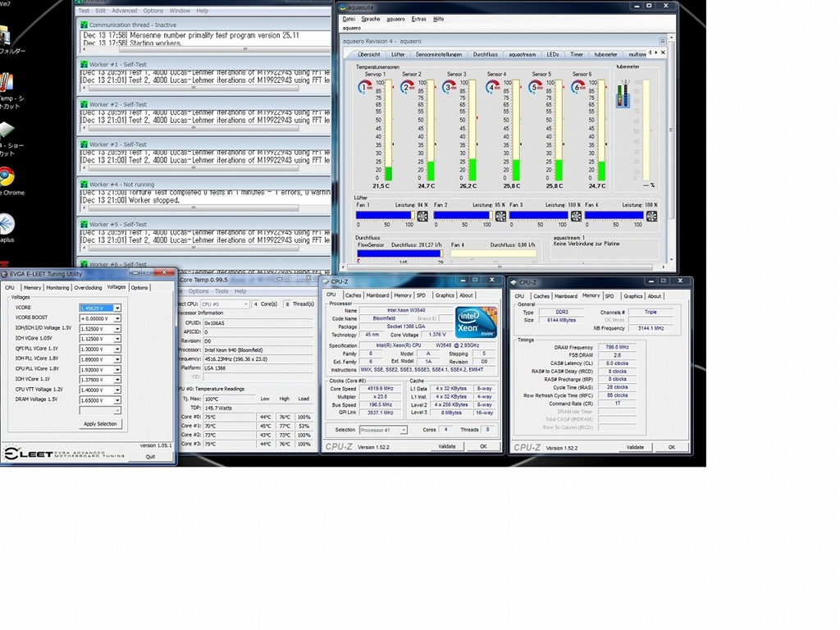Click the aquasuite title bar icon
Image resolution: width=840 pixels, height=630 pixels.
[342, 7]
